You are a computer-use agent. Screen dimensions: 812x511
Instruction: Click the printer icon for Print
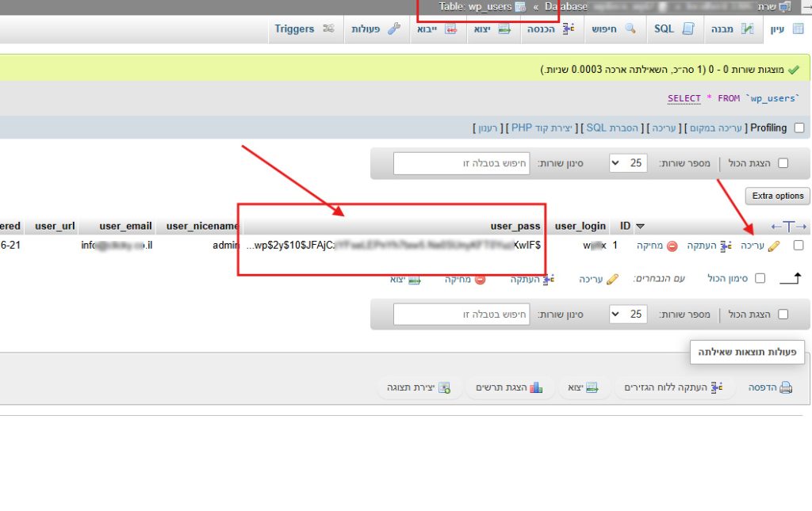785,387
